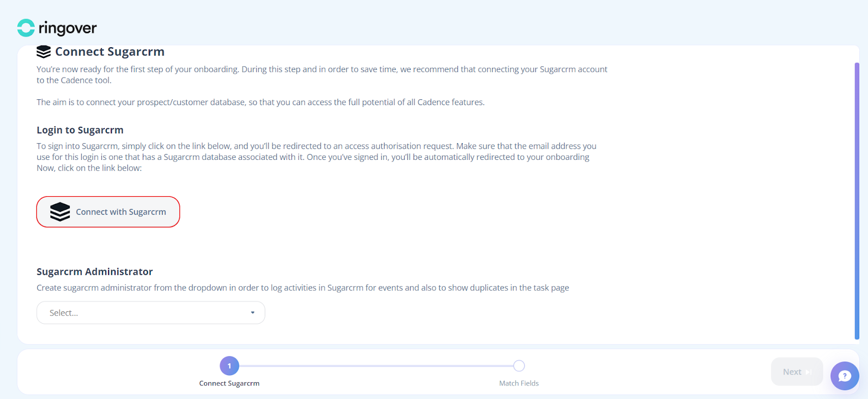Click the dropdown arrow in the Select field

point(253,313)
